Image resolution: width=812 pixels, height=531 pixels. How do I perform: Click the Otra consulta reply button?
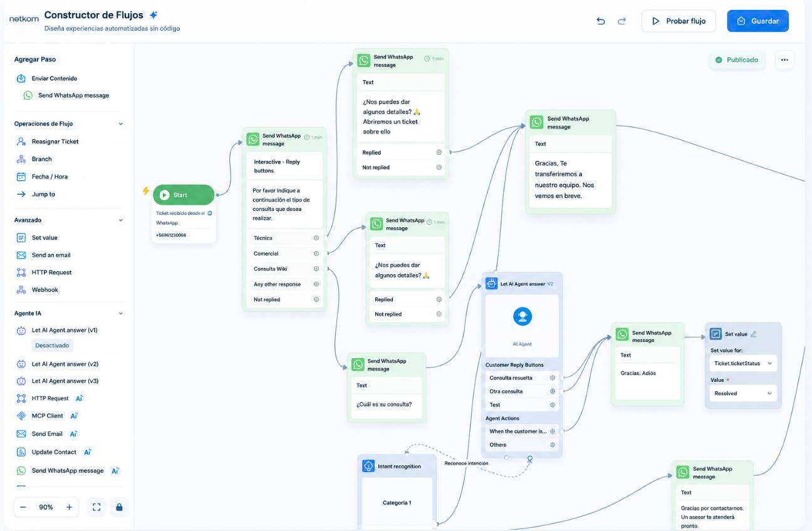(x=522, y=391)
